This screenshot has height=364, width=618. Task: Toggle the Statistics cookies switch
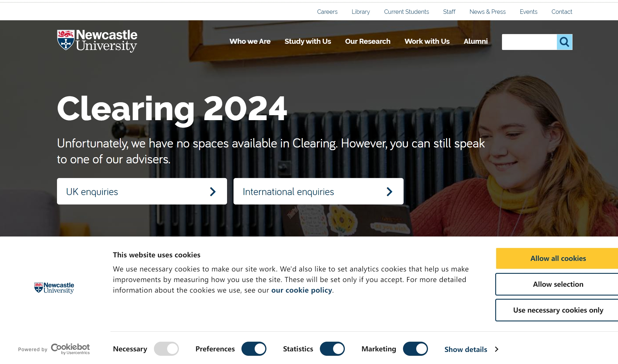coord(332,349)
